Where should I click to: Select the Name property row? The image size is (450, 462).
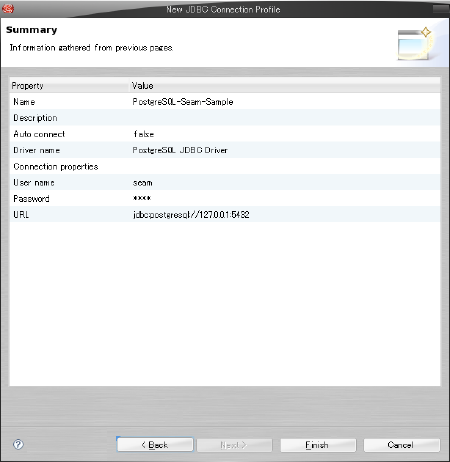(225, 102)
